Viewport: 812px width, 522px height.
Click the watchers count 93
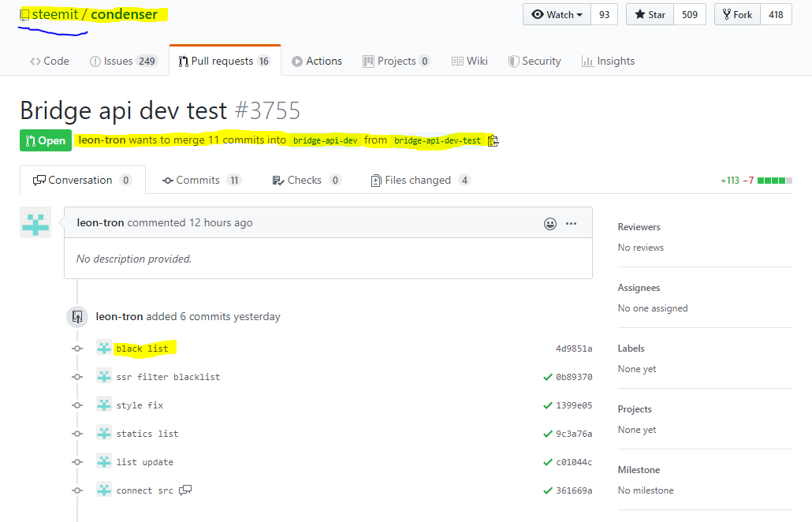pos(605,14)
